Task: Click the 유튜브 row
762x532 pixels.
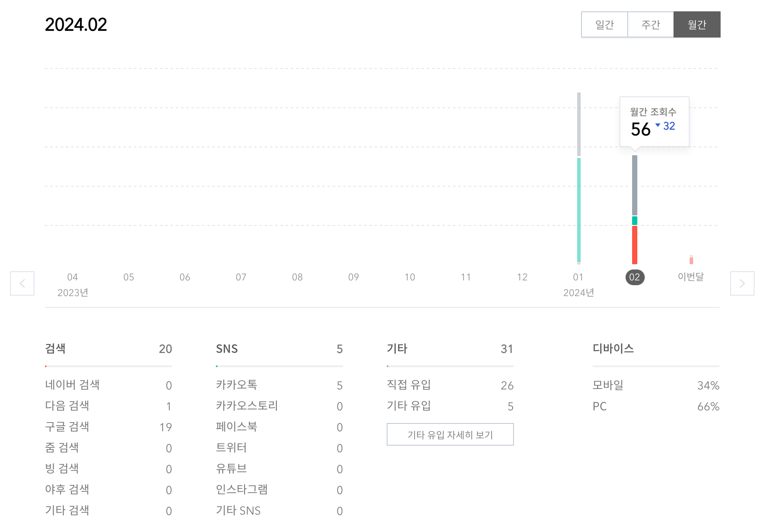Action: [x=279, y=469]
